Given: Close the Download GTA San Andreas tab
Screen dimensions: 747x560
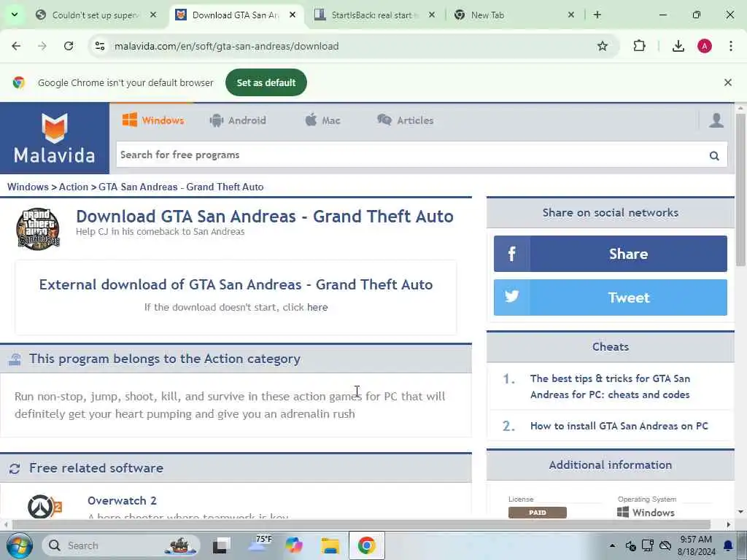Looking at the screenshot, I should (293, 15).
